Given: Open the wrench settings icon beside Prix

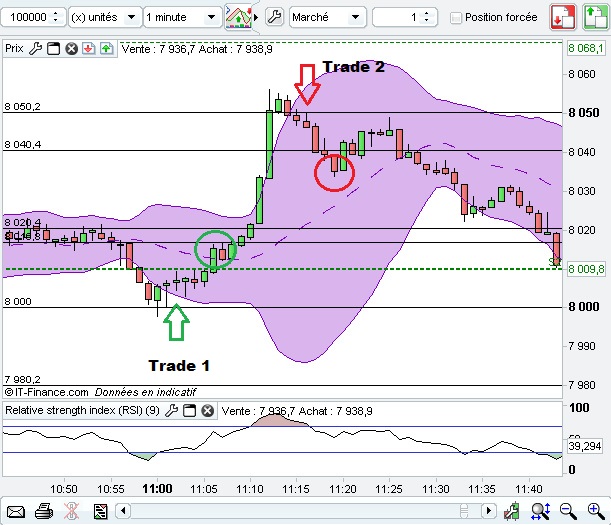Looking at the screenshot, I should tap(35, 49).
